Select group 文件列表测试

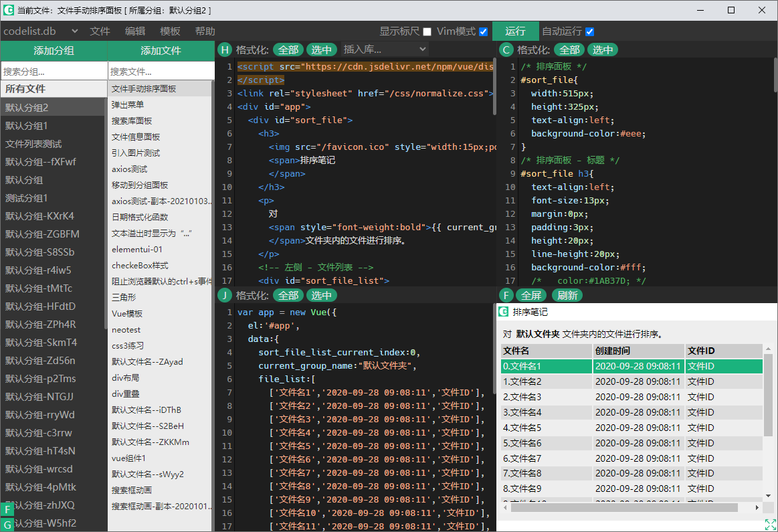click(54, 144)
